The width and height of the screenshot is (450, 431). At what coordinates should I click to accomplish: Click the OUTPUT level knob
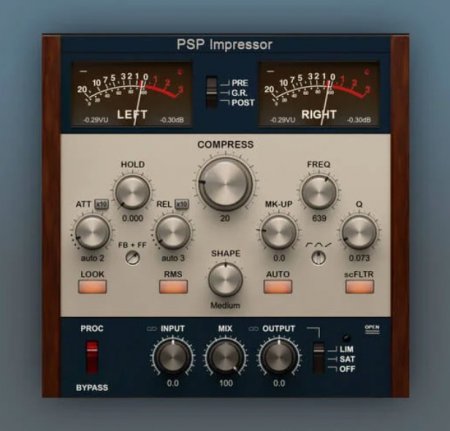click(279, 357)
